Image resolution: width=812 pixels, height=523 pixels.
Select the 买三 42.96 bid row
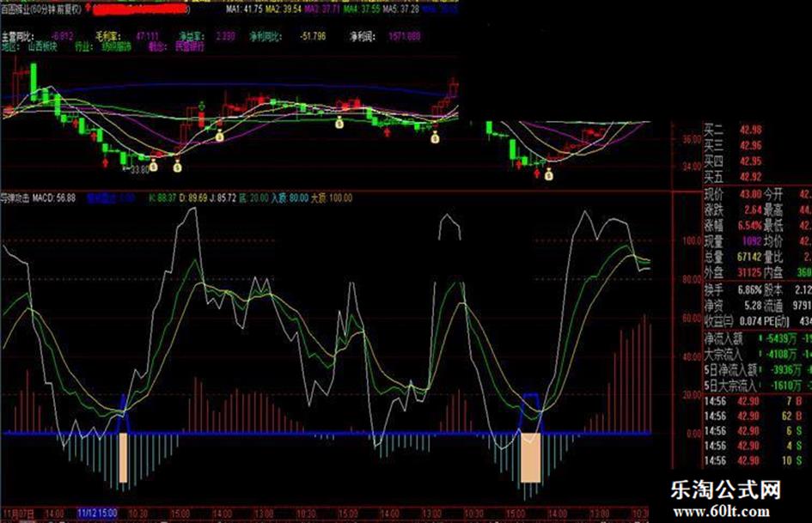click(x=733, y=145)
